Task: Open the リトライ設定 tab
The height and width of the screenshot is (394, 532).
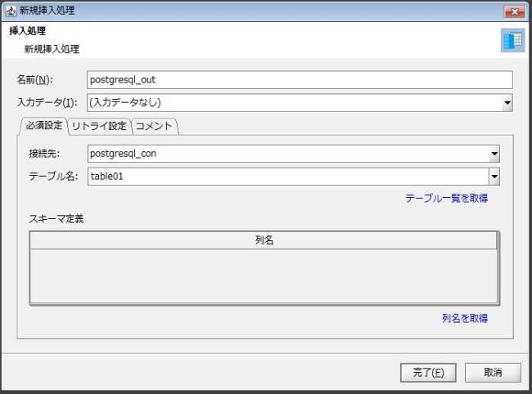Action: coord(98,126)
